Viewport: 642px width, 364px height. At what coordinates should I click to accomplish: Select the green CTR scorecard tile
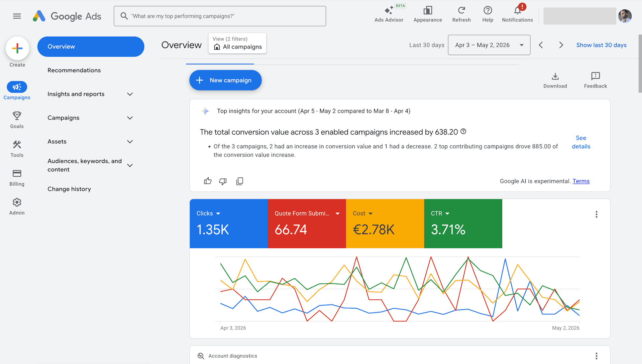[463, 224]
